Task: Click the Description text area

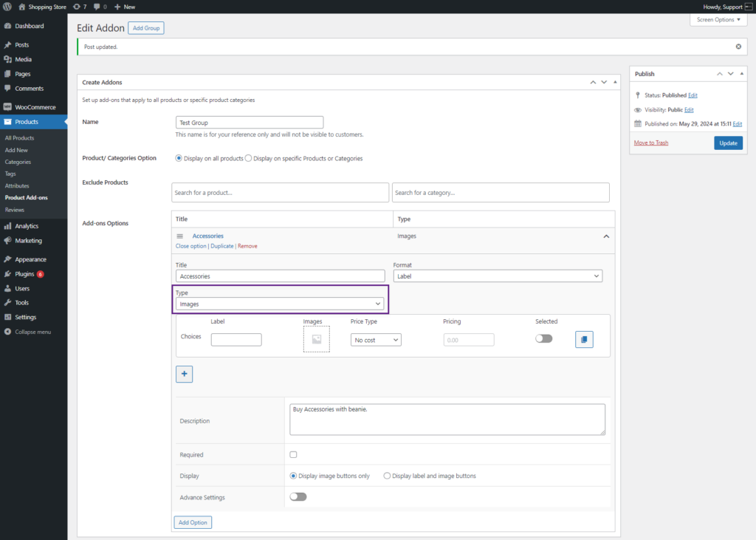Action: 447,420
